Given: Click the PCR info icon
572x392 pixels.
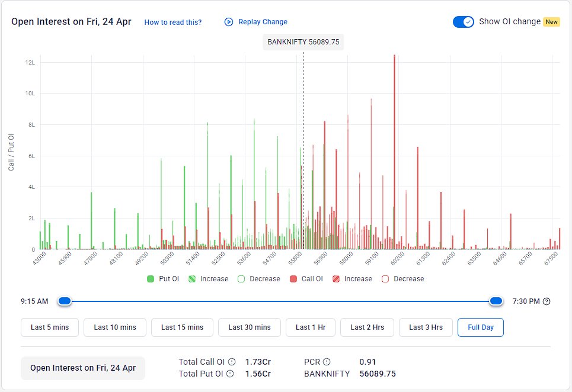Looking at the screenshot, I should click(x=327, y=362).
